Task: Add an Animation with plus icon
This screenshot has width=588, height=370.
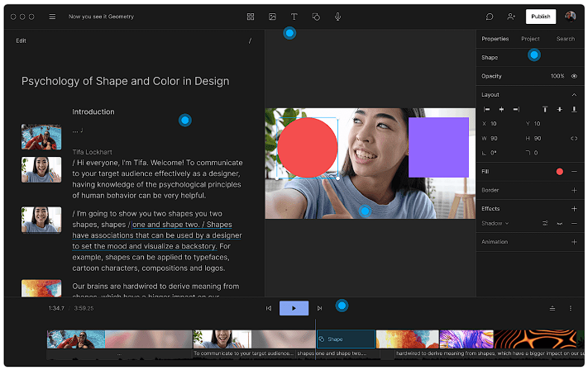Action: pos(574,242)
